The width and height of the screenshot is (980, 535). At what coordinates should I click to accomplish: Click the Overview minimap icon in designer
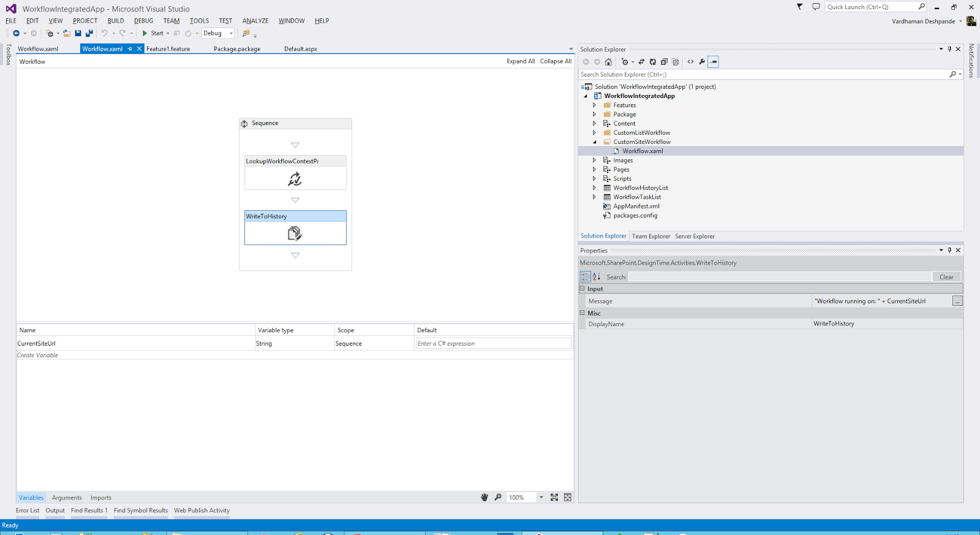click(568, 498)
